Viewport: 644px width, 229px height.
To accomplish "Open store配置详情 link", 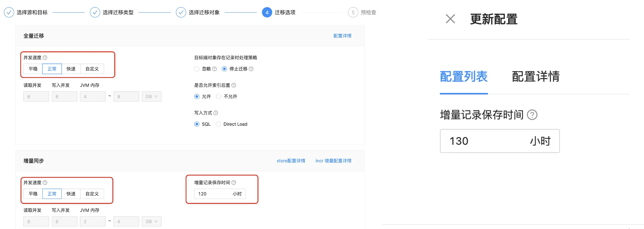I will 291,161.
